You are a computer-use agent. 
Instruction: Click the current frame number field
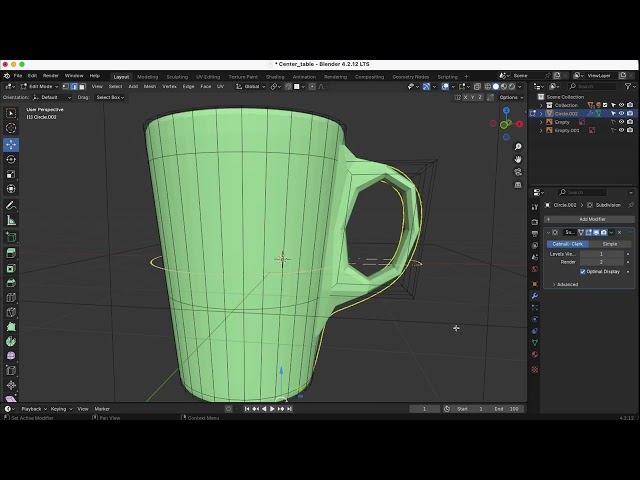(424, 409)
